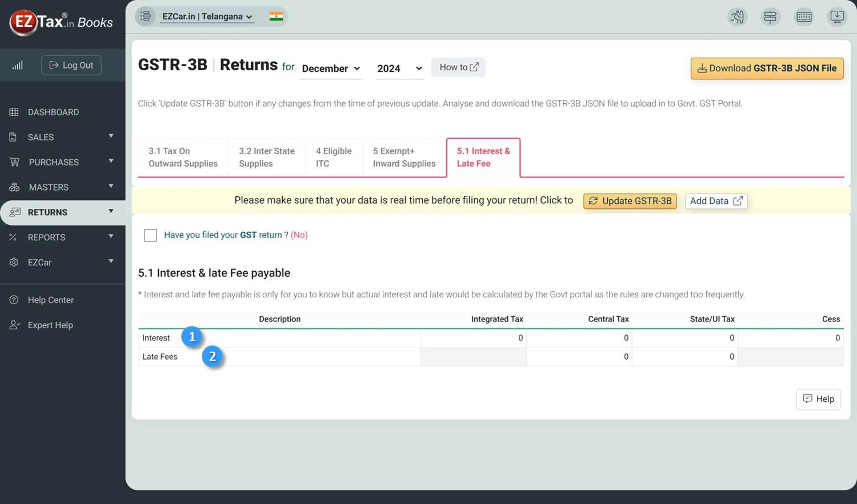Open the 2024 year dropdown
Image resolution: width=857 pixels, height=504 pixels.
(398, 68)
